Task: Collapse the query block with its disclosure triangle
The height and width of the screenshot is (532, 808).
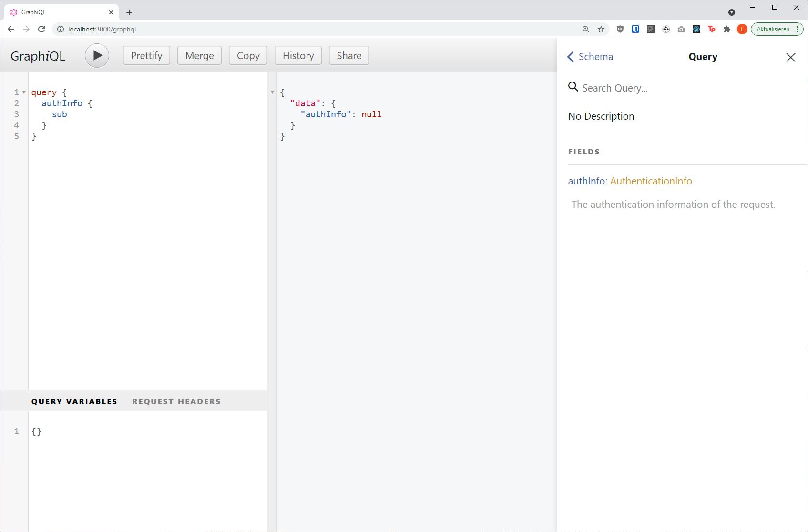Action: (x=23, y=92)
